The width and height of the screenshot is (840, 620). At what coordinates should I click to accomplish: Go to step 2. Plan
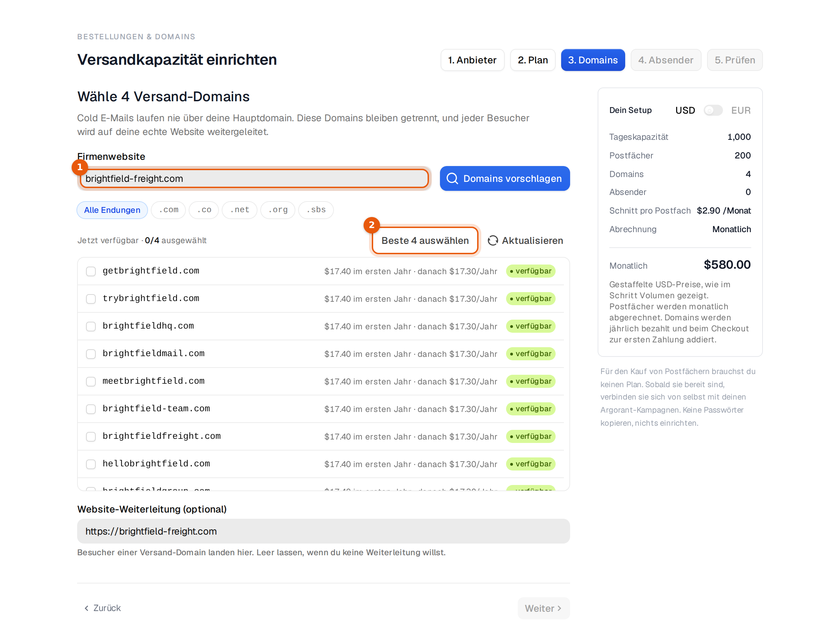point(533,60)
